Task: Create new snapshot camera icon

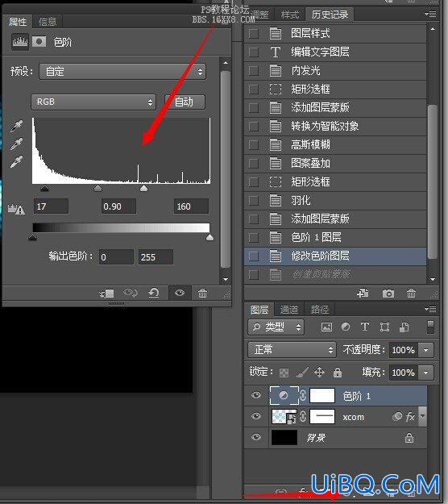Action: tap(388, 294)
